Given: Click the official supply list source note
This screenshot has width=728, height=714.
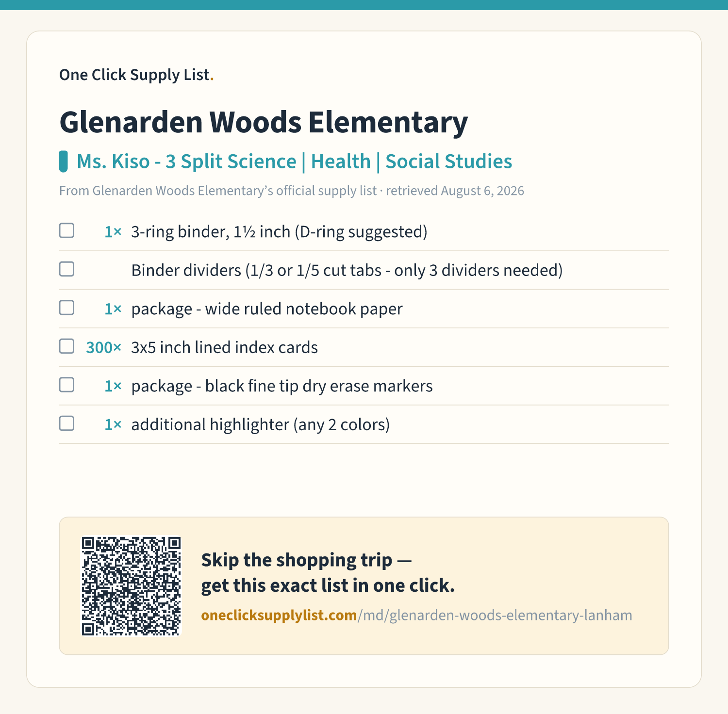Looking at the screenshot, I should (x=292, y=191).
